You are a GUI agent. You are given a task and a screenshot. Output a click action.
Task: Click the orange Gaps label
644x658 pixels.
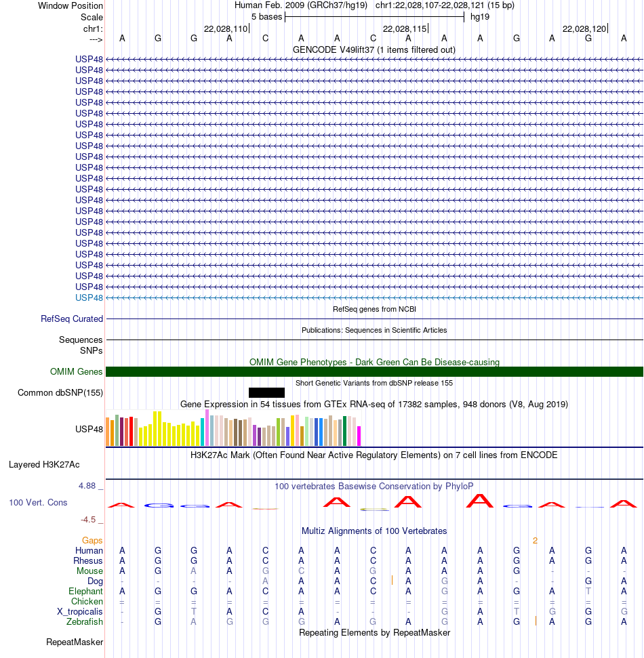coord(92,541)
